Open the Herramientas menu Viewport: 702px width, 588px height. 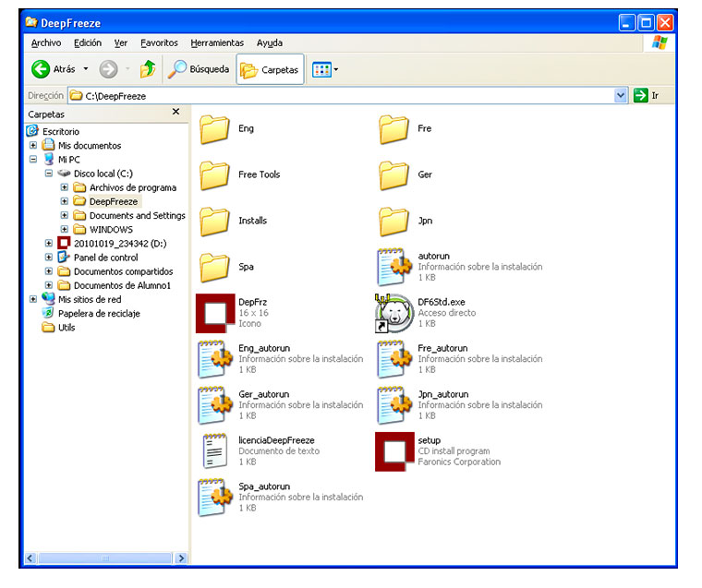(217, 43)
